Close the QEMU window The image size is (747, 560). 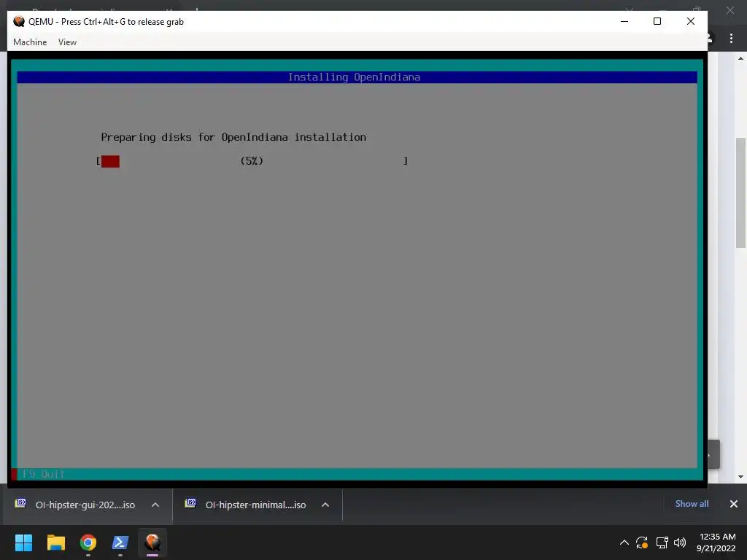pyautogui.click(x=690, y=21)
